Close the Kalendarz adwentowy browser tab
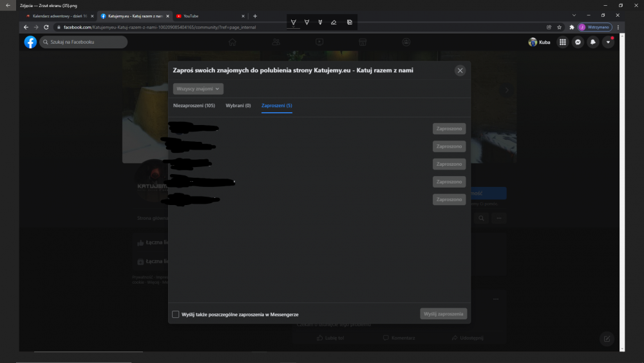This screenshot has height=363, width=644. pyautogui.click(x=92, y=16)
